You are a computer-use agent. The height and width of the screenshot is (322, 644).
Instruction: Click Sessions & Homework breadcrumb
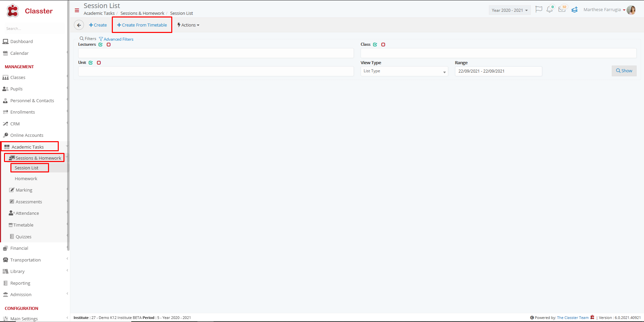tap(142, 13)
